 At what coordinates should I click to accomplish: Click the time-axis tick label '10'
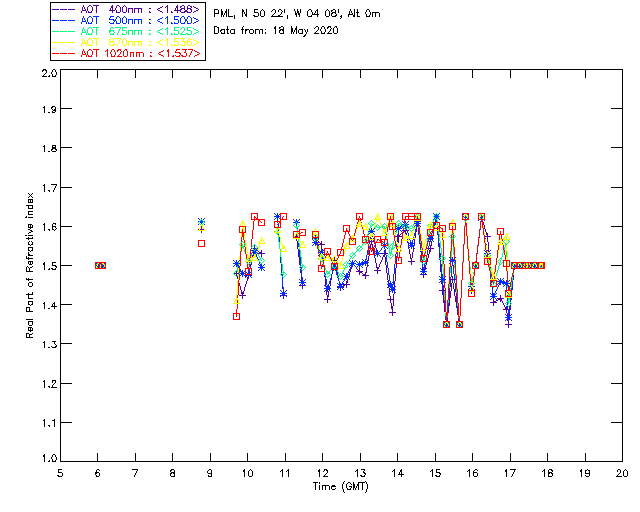coord(247,473)
